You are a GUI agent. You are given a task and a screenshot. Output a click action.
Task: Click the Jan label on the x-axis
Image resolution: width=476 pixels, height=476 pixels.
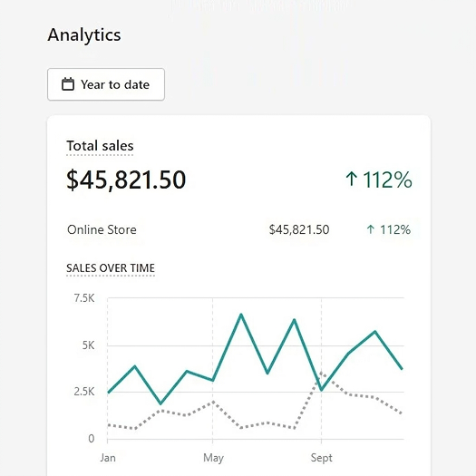[x=108, y=458]
